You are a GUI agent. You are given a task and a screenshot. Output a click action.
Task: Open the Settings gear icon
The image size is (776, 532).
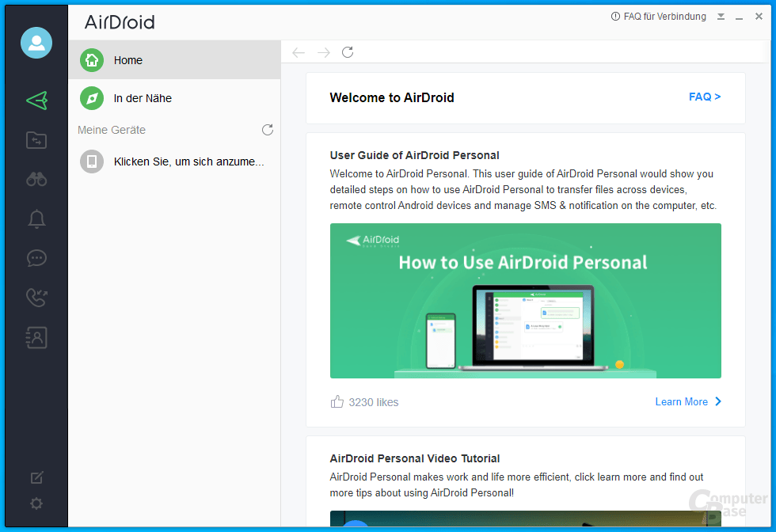(36, 503)
